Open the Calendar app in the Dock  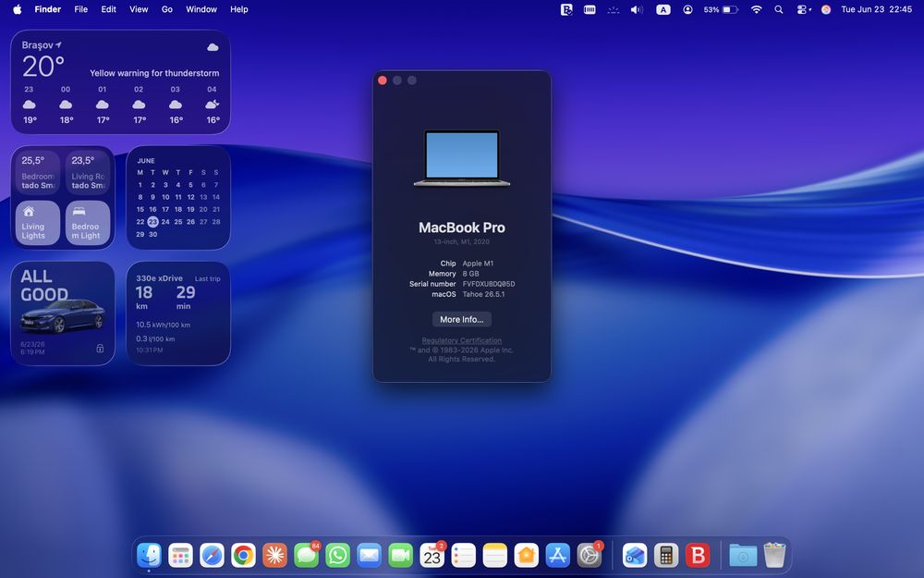pyautogui.click(x=432, y=555)
